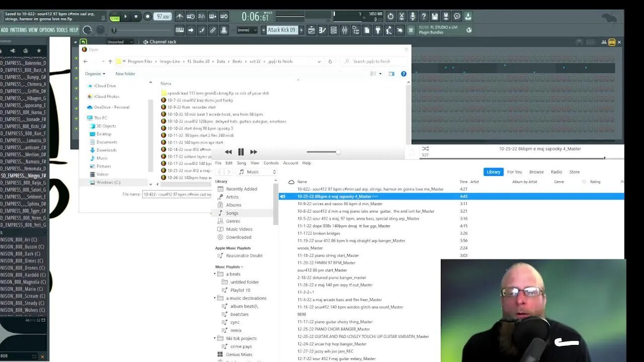Click the search field in Open dialog

pos(373,61)
